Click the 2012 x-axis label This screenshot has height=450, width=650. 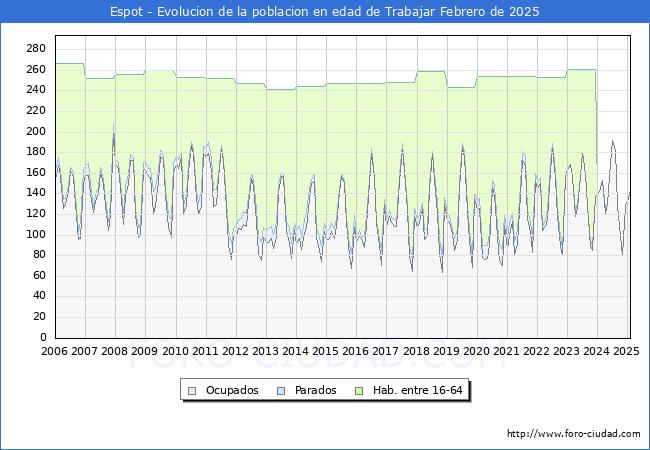pyautogui.click(x=235, y=351)
